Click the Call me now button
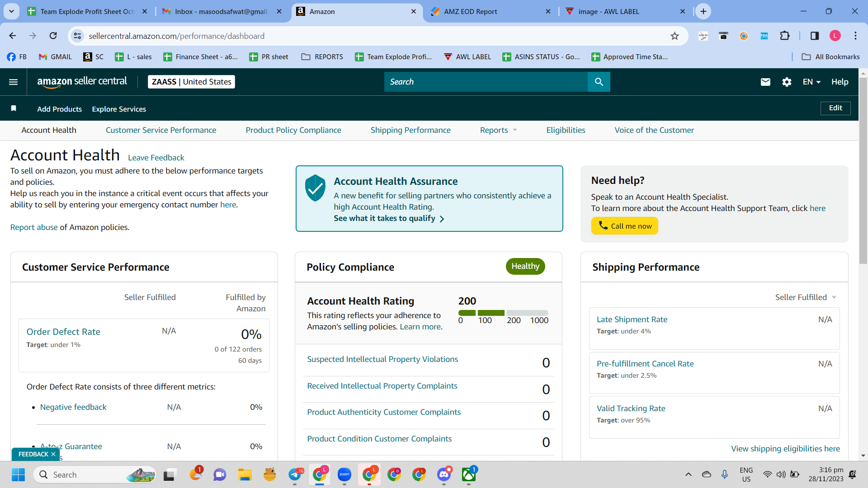 625,226
